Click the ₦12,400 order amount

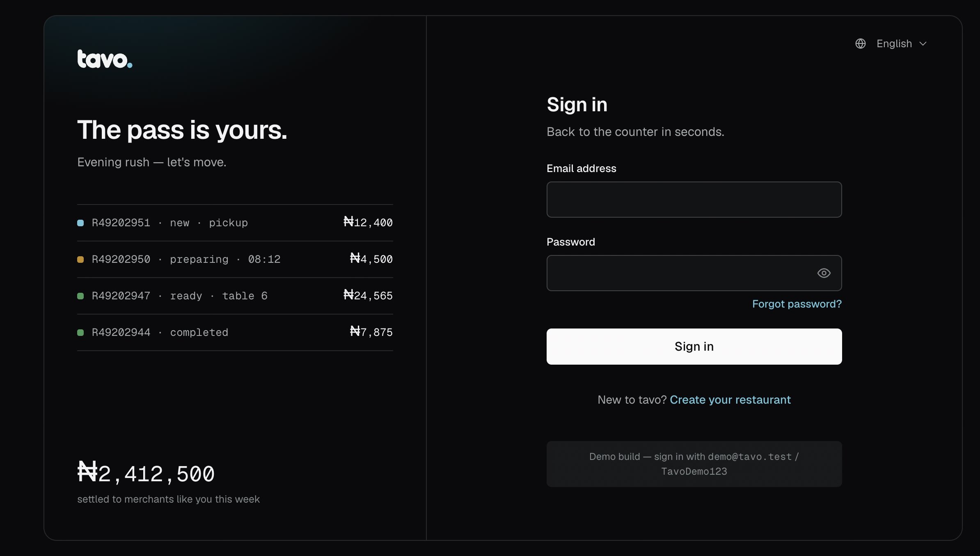[368, 223]
